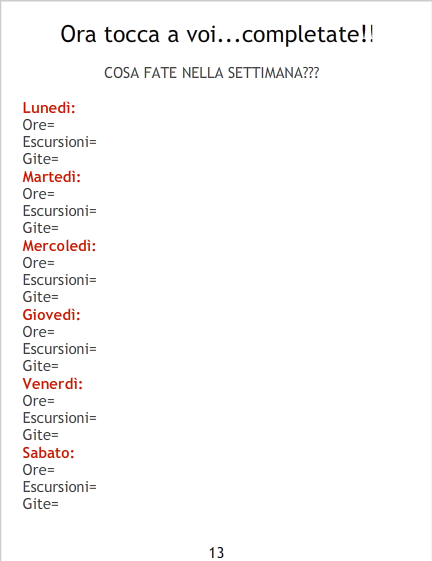Click 'Escursioni=' under Martedì

(x=60, y=211)
